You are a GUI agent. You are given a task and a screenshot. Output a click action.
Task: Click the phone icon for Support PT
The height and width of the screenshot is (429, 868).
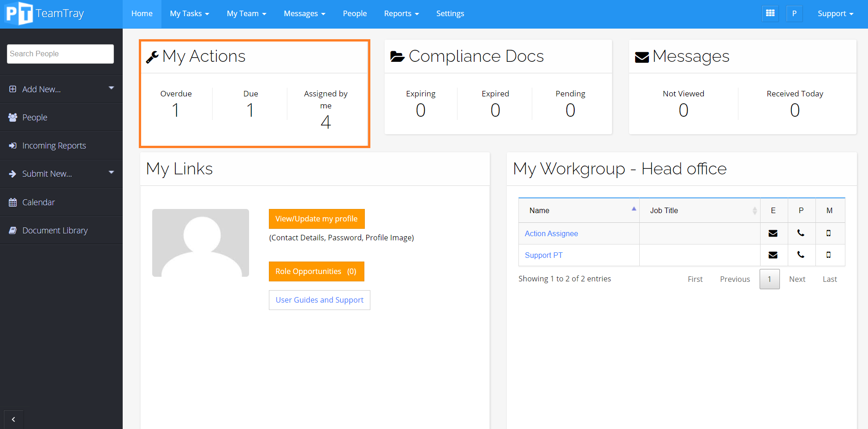click(x=801, y=255)
